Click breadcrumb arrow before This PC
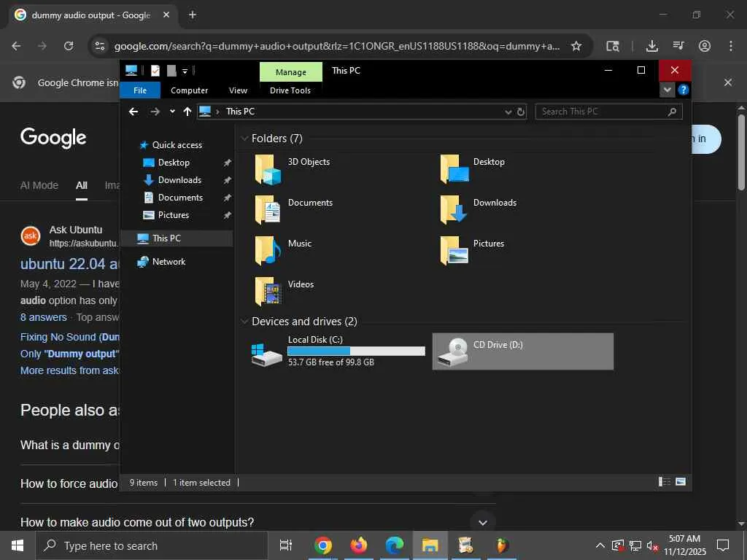747x560 pixels. (x=217, y=112)
